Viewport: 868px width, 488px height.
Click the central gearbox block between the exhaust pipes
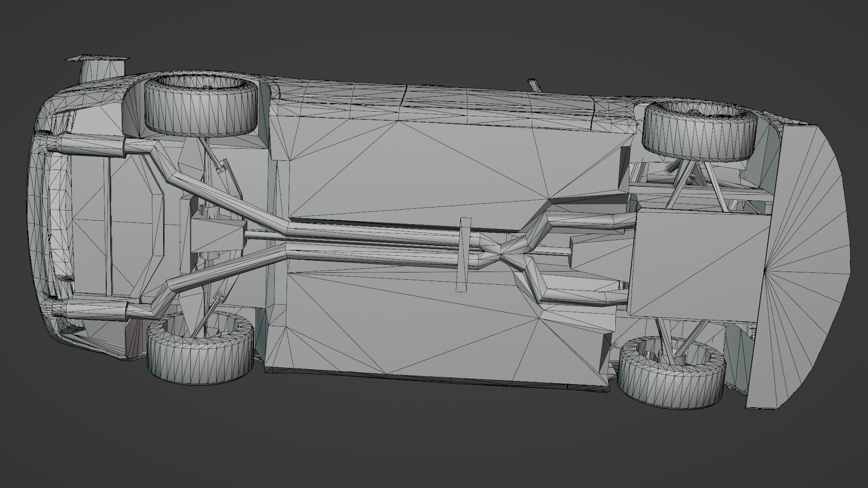tap(217, 237)
